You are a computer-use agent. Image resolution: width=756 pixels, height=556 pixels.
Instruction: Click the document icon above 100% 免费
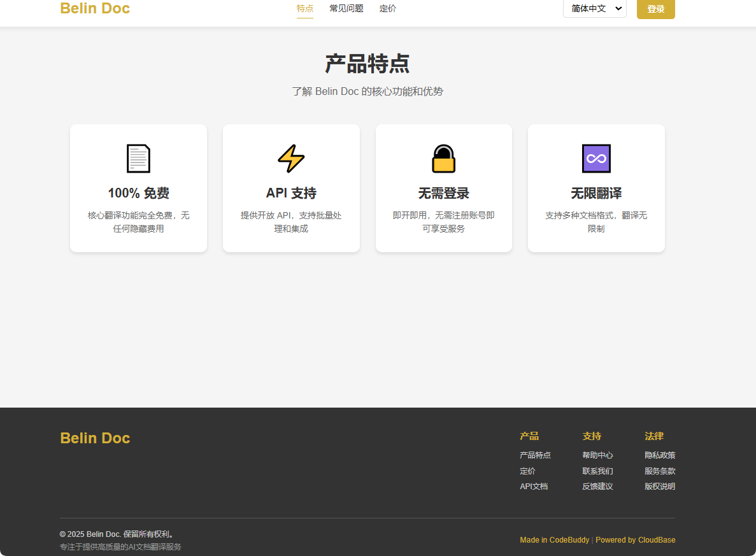click(x=138, y=158)
